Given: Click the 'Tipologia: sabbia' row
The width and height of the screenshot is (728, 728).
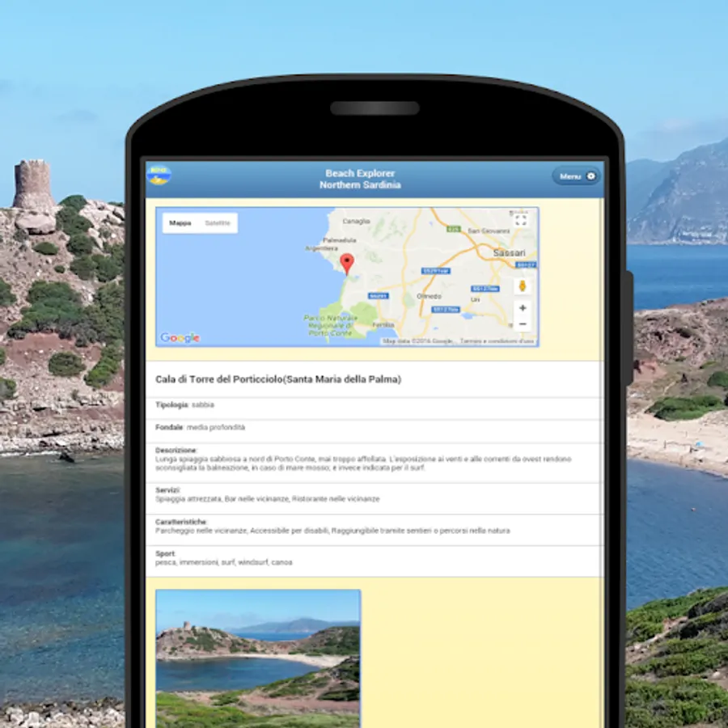Looking at the screenshot, I should [x=375, y=408].
